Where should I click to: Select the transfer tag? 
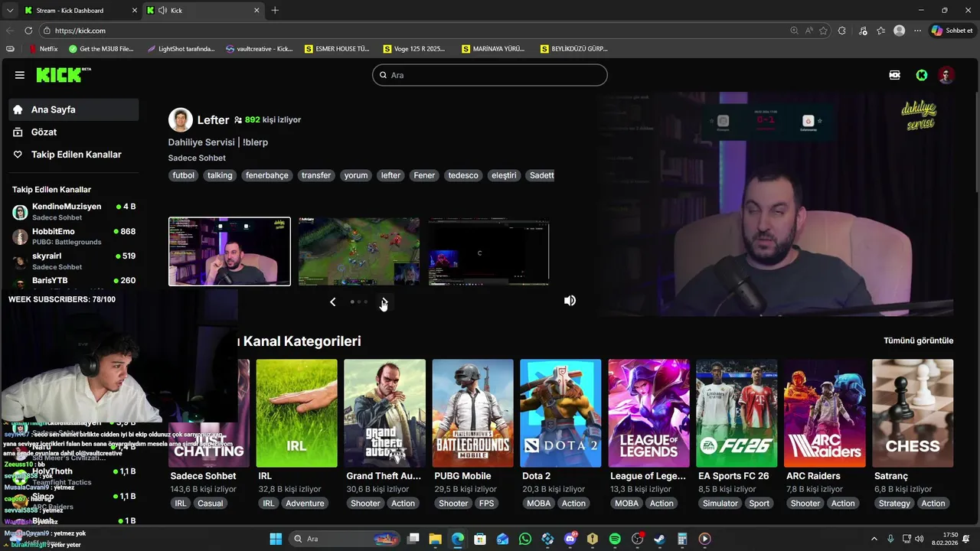pyautogui.click(x=316, y=175)
